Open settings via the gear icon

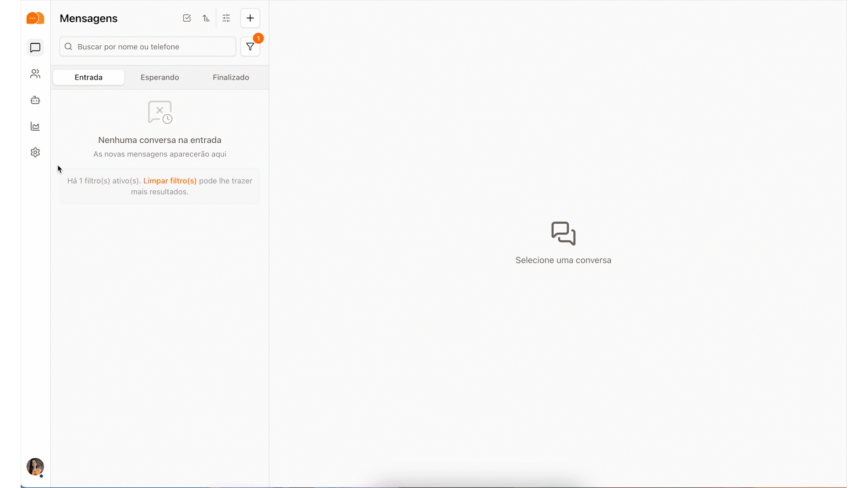pos(35,152)
